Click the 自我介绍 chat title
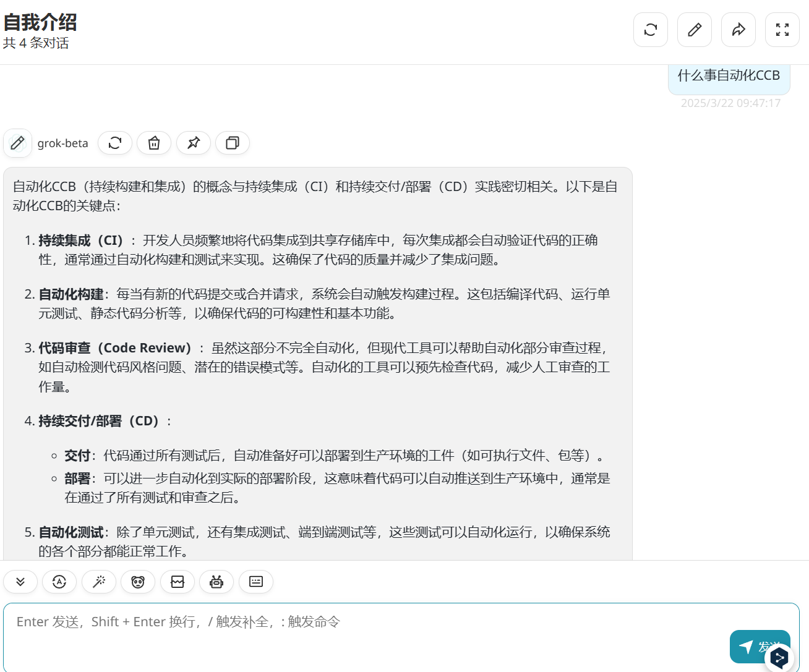The width and height of the screenshot is (809, 672). click(40, 22)
